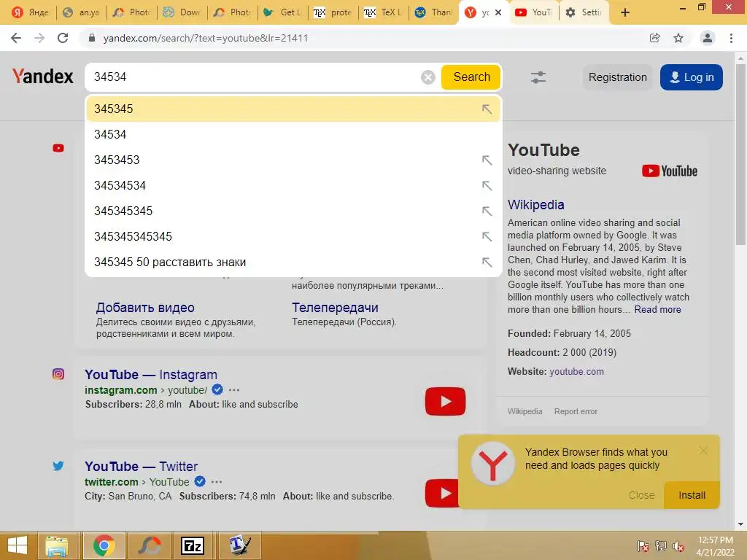Viewport: 747px width, 560px height.
Task: Click Close in Yandex Browser popup
Action: click(x=641, y=495)
